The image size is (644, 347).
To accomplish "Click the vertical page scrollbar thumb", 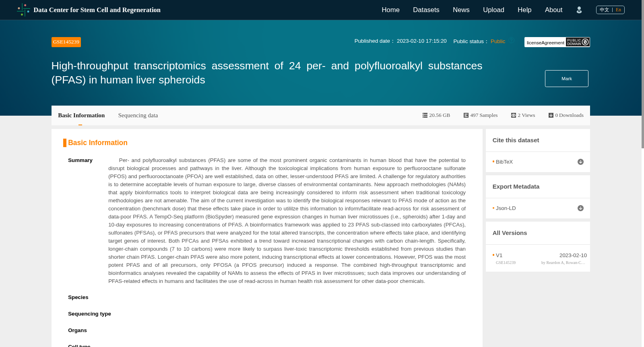I will (642, 74).
